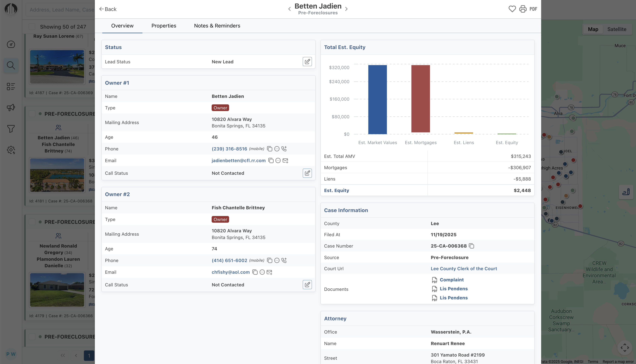The height and width of the screenshot is (364, 636).
Task: Go to previous lead chevron
Action: click(289, 9)
